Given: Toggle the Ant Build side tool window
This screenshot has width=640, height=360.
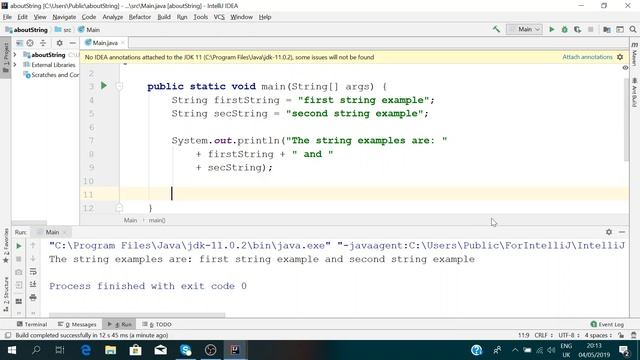Looking at the screenshot, I should tap(634, 92).
